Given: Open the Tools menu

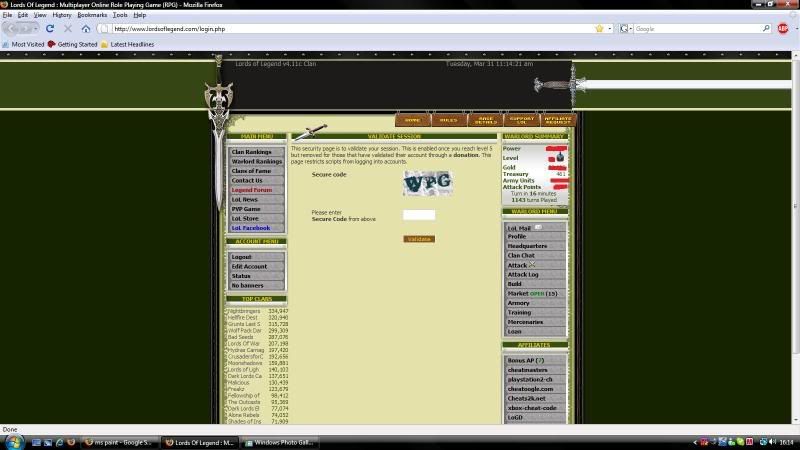Looking at the screenshot, I should [x=120, y=15].
